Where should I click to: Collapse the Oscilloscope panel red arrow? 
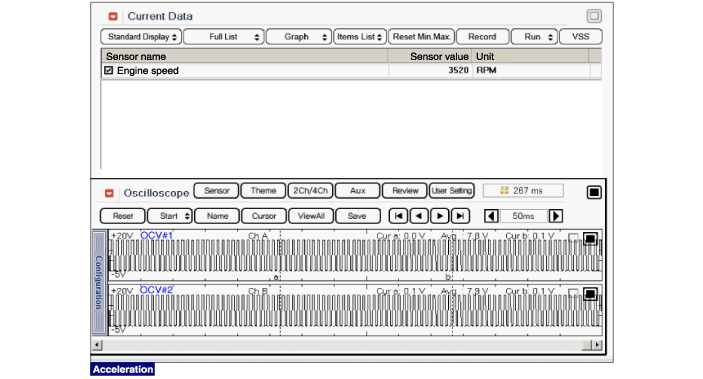click(x=109, y=193)
